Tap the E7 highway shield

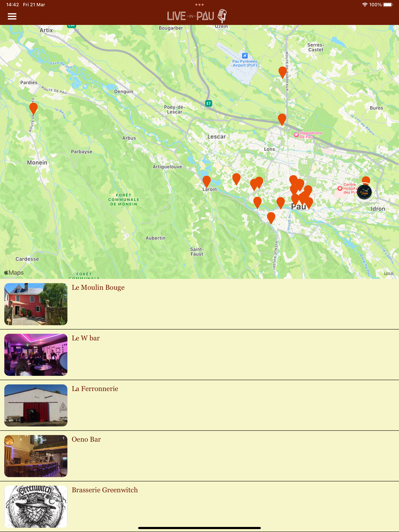(208, 103)
